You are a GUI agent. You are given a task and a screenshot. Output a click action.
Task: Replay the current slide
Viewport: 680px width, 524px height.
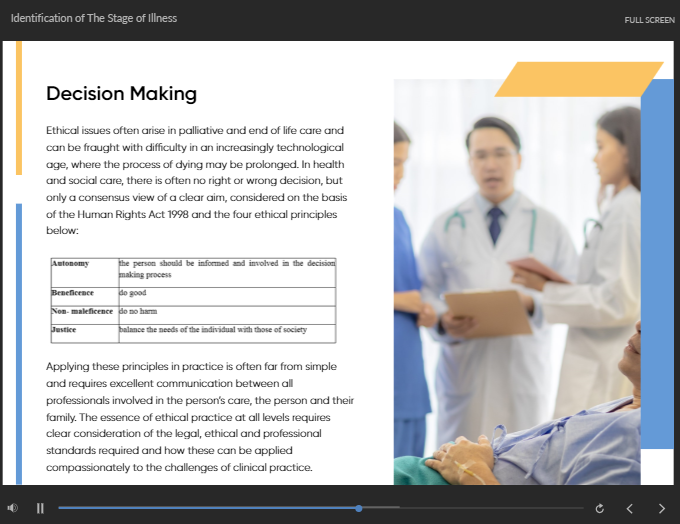coord(599,508)
